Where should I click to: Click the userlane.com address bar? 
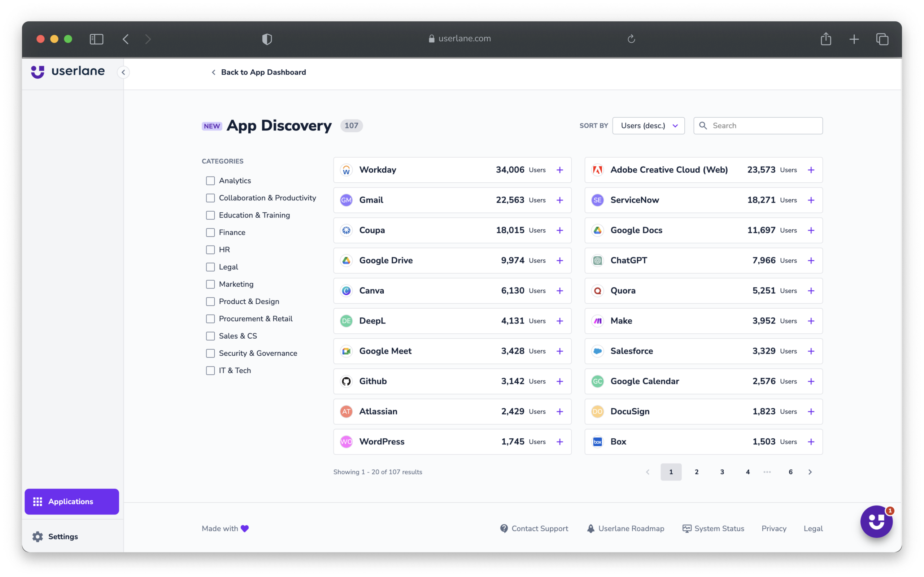(459, 39)
